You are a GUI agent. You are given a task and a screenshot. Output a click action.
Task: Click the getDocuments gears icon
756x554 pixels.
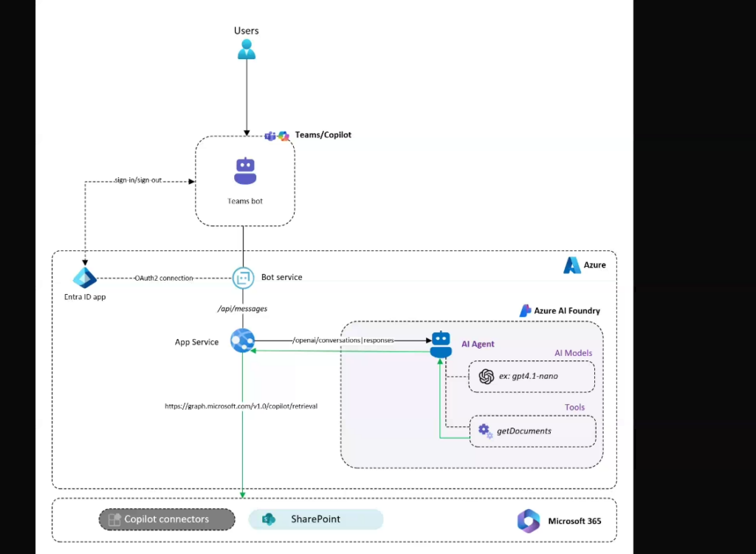pos(485,431)
